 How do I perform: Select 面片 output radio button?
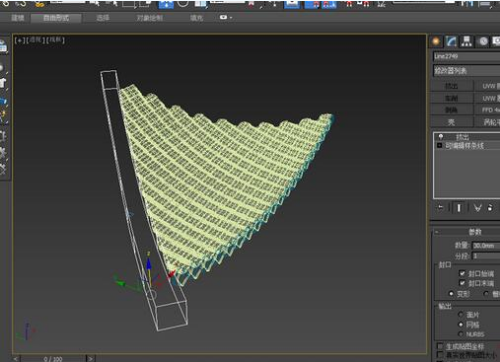[461, 314]
